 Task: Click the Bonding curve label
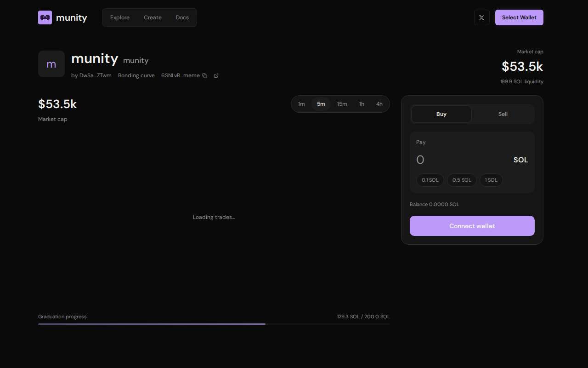(136, 75)
